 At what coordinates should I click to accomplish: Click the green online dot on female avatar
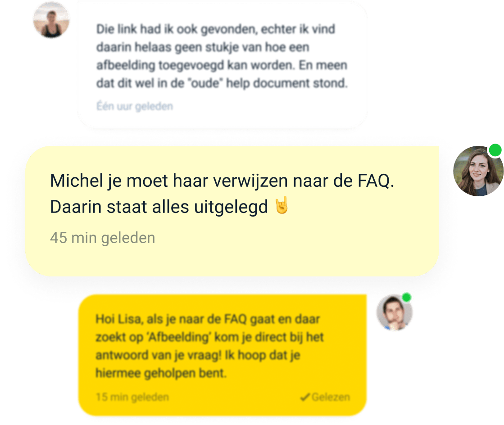coord(495,150)
